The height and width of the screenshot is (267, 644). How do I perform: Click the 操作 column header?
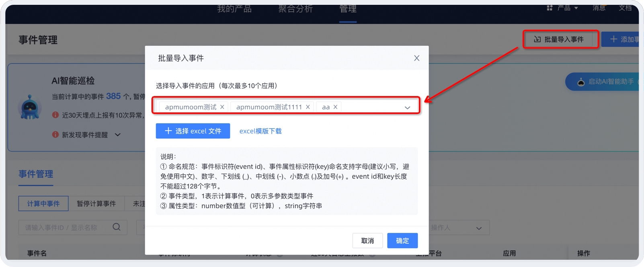click(584, 253)
